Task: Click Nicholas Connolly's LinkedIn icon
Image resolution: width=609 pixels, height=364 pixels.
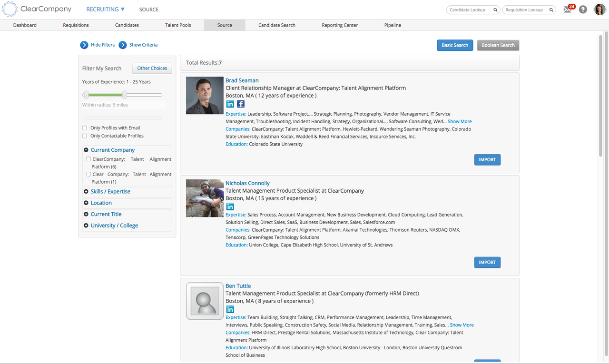Action: point(230,206)
